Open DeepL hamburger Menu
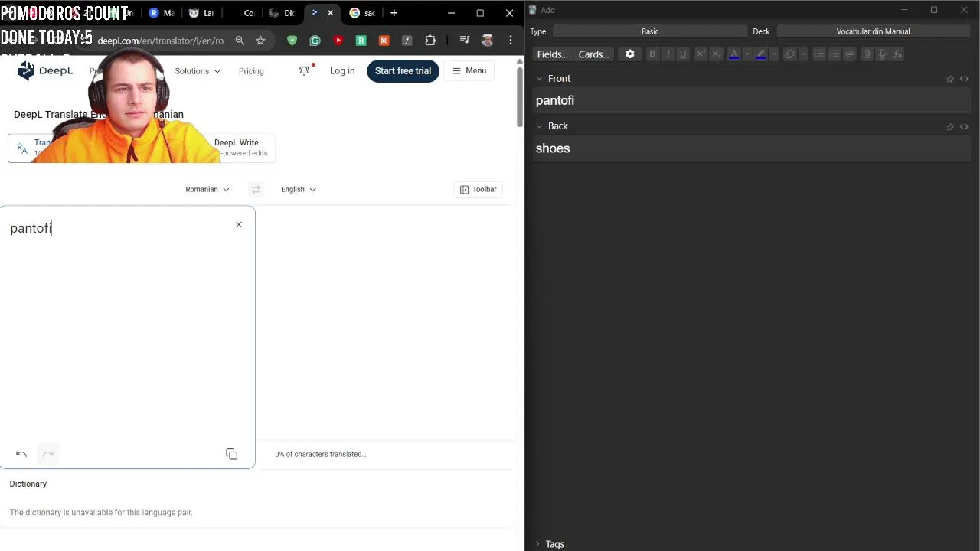The width and height of the screenshot is (980, 551). (469, 70)
